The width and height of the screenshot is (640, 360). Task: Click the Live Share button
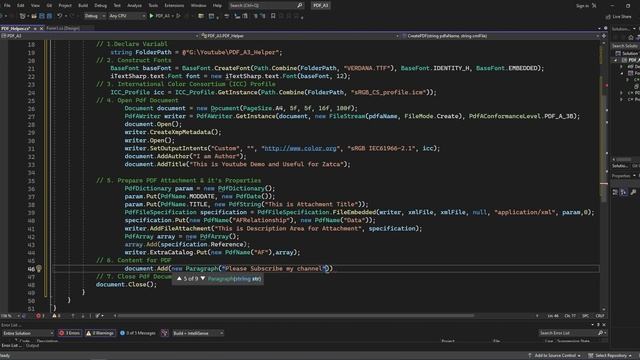pyautogui.click(x=619, y=17)
